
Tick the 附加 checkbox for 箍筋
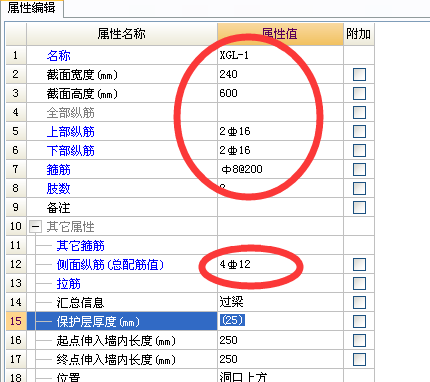point(359,169)
